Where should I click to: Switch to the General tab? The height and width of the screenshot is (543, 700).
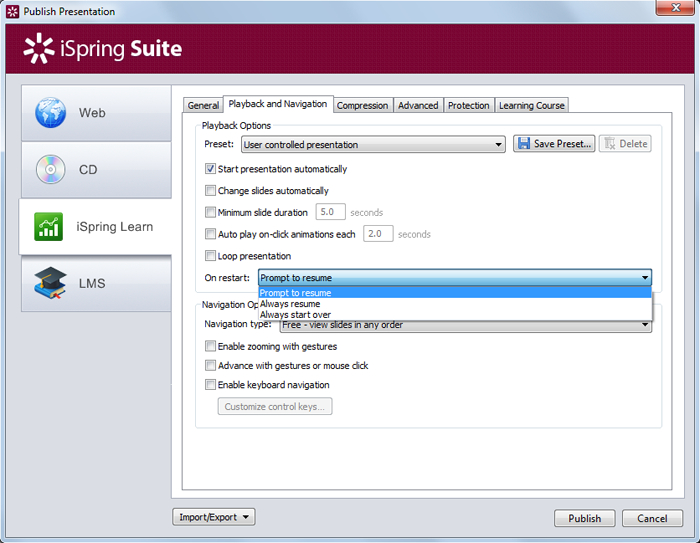[x=203, y=105]
